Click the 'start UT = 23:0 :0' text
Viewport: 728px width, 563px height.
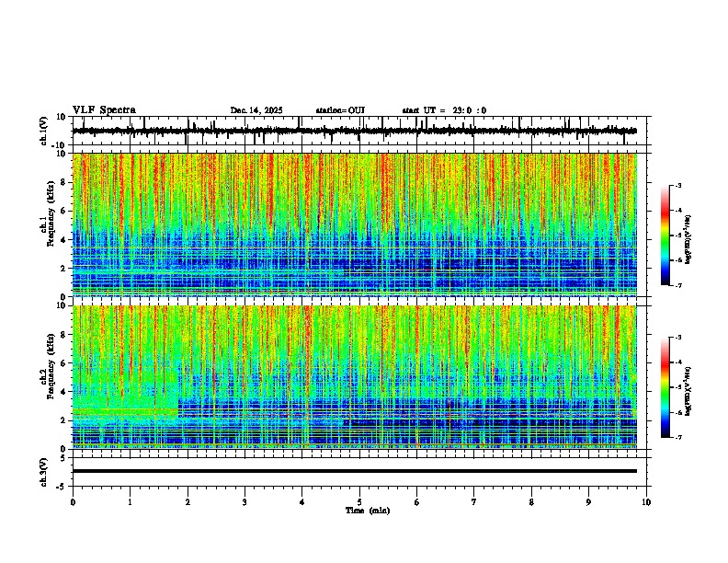pyautogui.click(x=444, y=110)
